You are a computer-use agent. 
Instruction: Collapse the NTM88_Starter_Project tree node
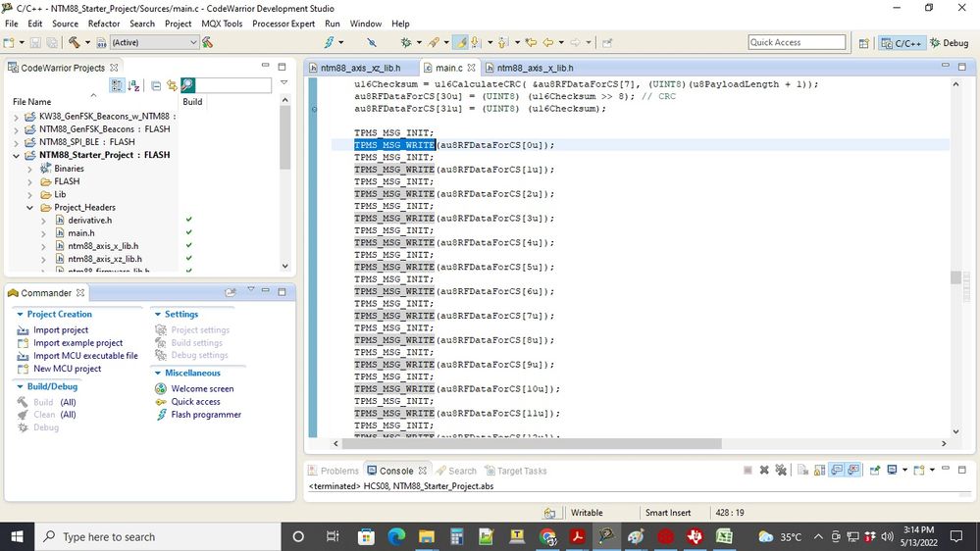click(17, 156)
